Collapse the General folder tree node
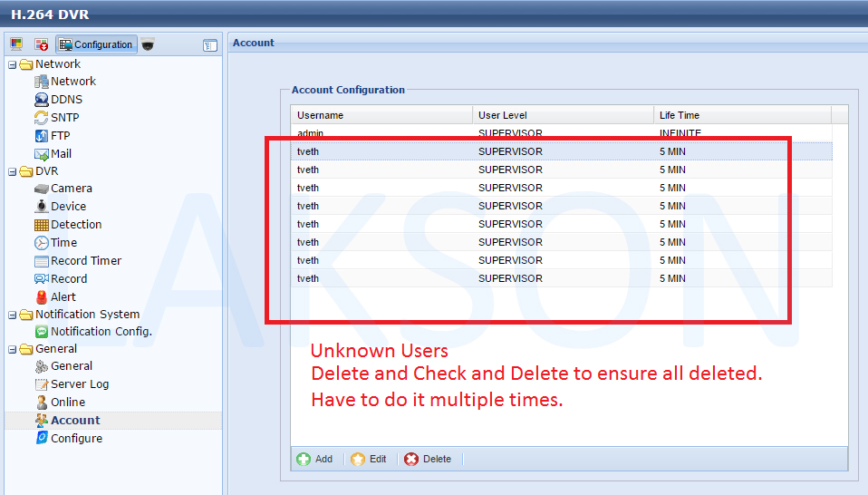868x495 pixels. 12,349
